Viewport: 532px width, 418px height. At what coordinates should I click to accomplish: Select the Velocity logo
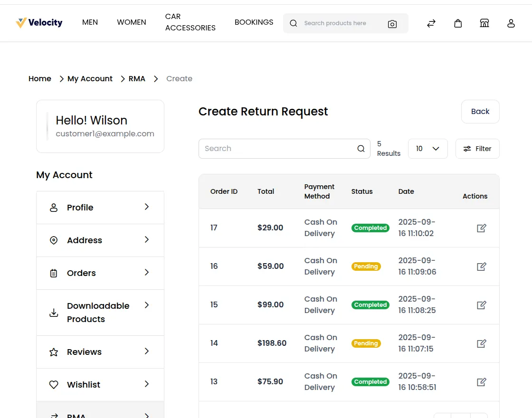(x=39, y=22)
